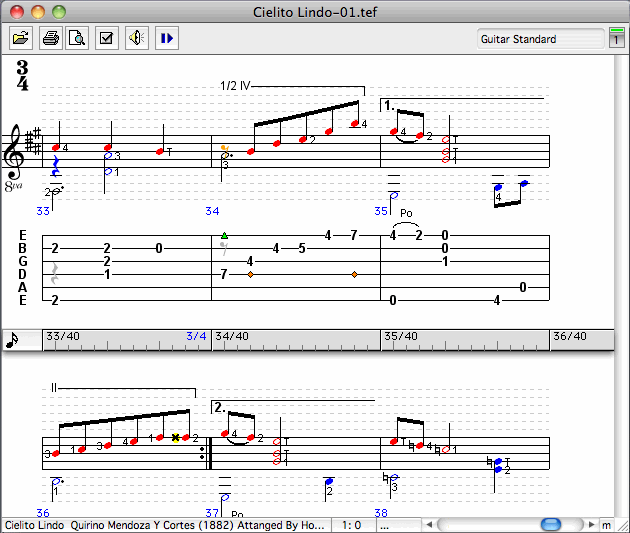Click the blue horizontal scrollbar thumb
The width and height of the screenshot is (630, 533).
(551, 524)
